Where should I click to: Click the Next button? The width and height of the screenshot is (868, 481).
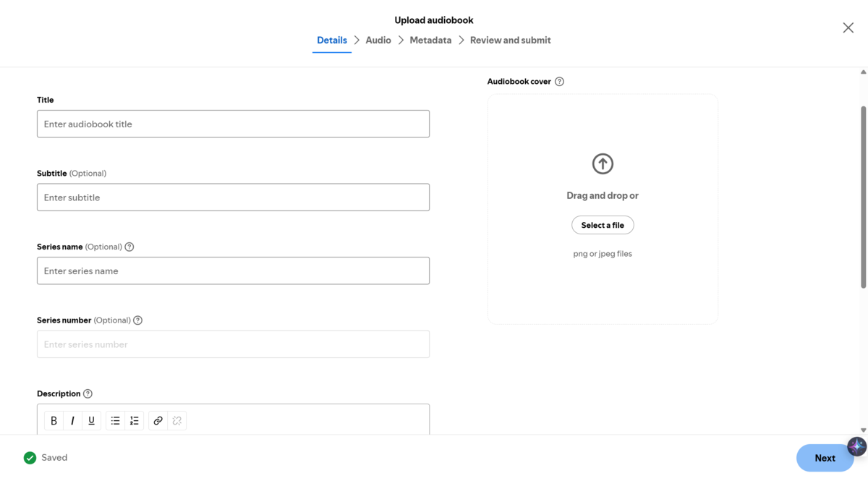825,458
